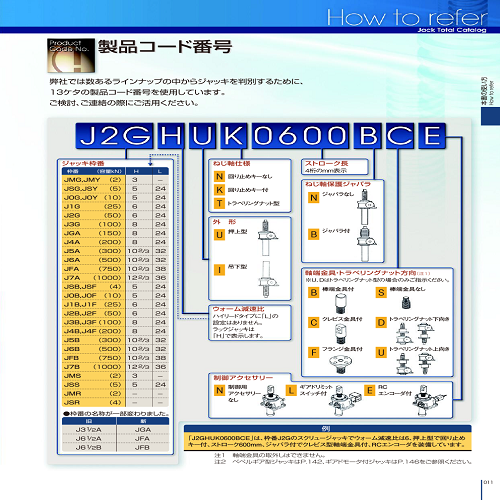Click the 制御アクセサリー section title
The height and width of the screenshot is (500, 500).
(x=243, y=378)
